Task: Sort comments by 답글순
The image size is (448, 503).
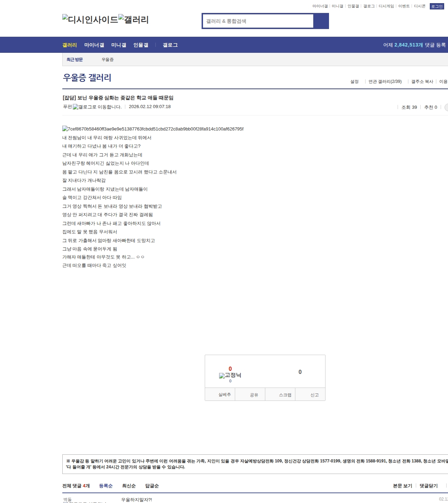Action: tap(152, 486)
